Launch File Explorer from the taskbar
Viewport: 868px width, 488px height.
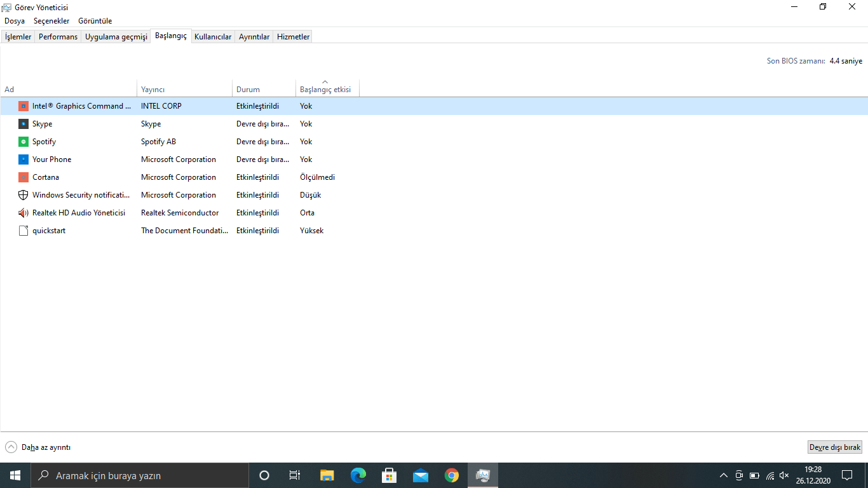327,475
